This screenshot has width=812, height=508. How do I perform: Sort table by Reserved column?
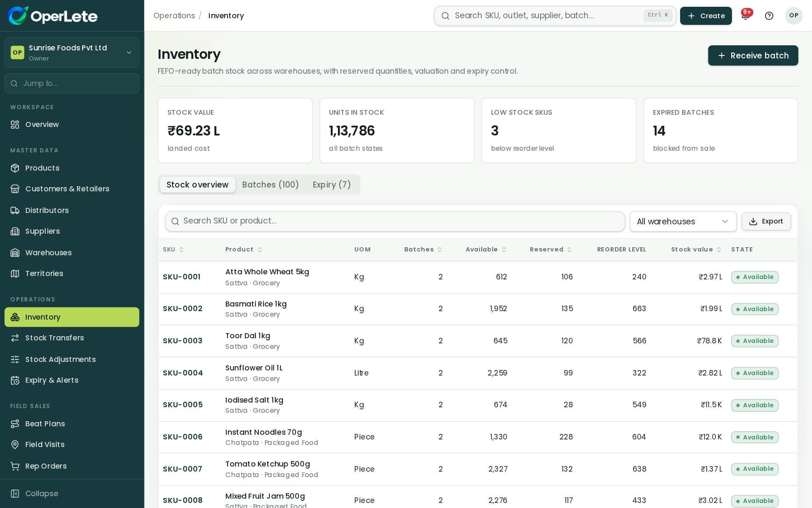(551, 250)
